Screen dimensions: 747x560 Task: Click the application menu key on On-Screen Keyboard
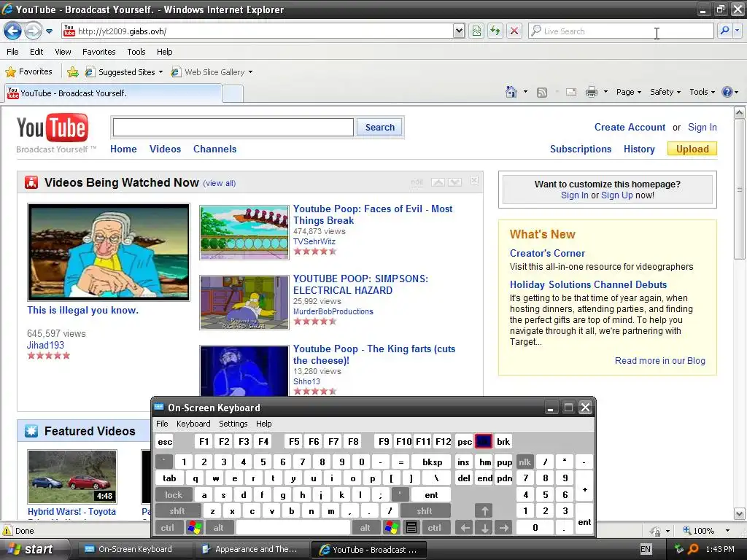click(411, 528)
